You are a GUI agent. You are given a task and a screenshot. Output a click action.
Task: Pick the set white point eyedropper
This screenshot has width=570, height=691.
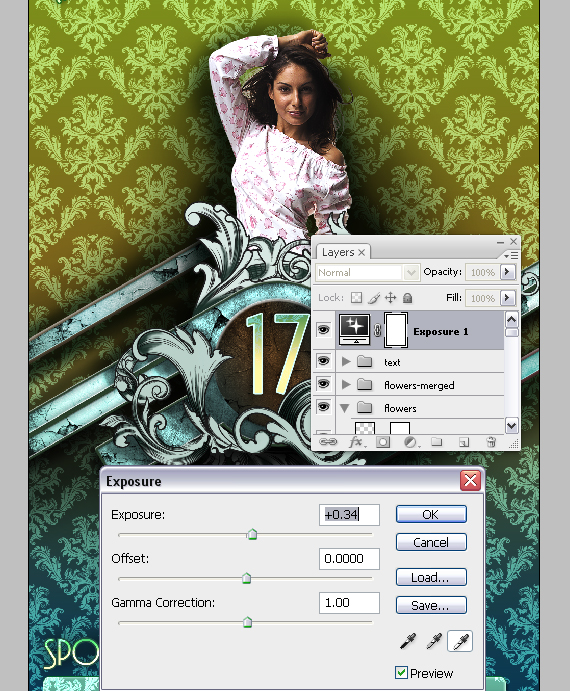click(x=460, y=641)
